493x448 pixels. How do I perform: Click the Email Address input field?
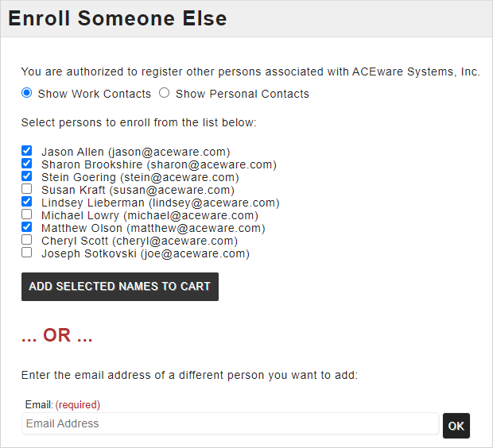tap(230, 424)
